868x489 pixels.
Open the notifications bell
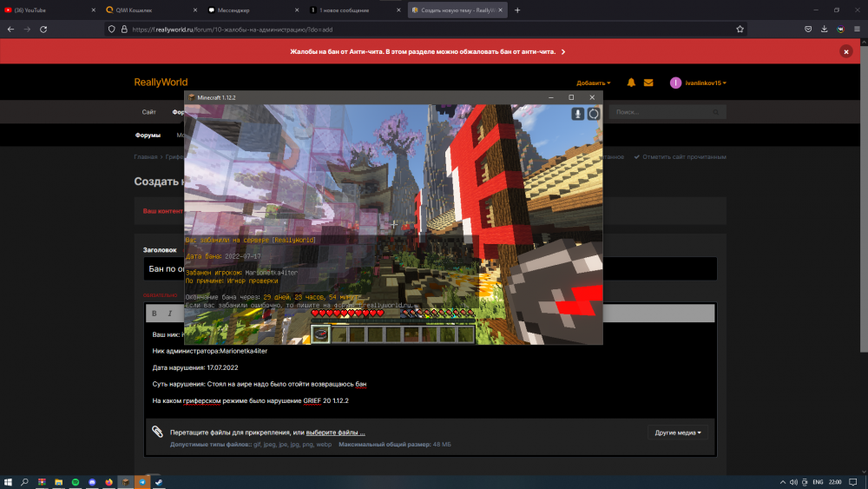pos(631,83)
